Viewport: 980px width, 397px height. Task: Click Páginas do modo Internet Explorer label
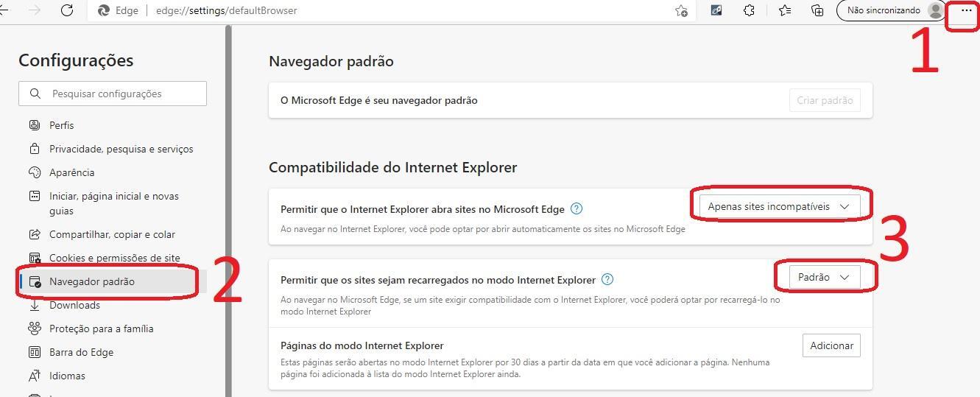pyautogui.click(x=362, y=345)
